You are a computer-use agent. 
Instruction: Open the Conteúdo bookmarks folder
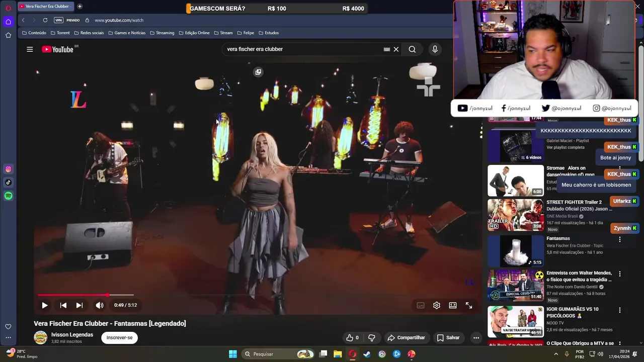click(34, 33)
